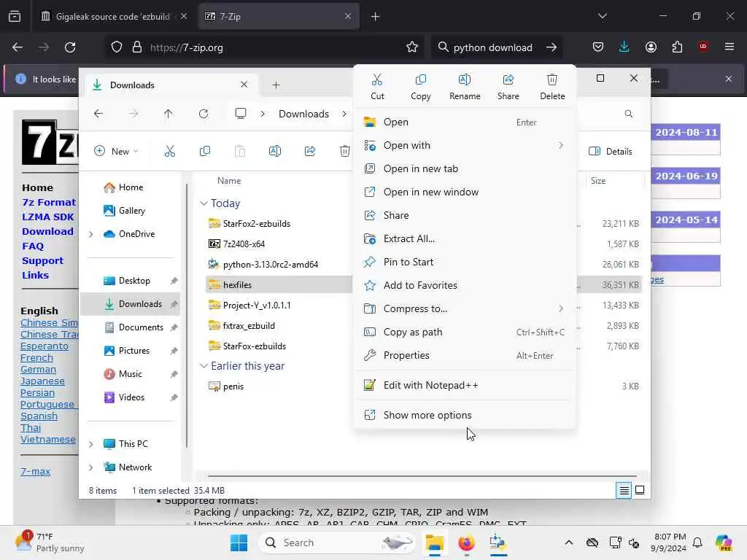Expand the OneDrive tree node
The height and width of the screenshot is (560, 747).
point(90,234)
